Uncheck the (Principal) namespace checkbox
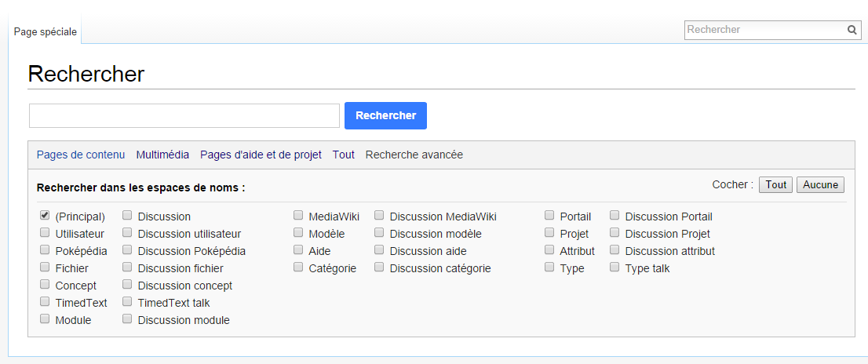 45,215
